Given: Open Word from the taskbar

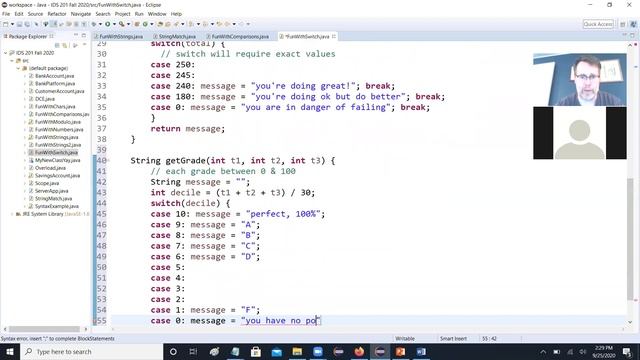Looking at the screenshot, I should coord(421,351).
